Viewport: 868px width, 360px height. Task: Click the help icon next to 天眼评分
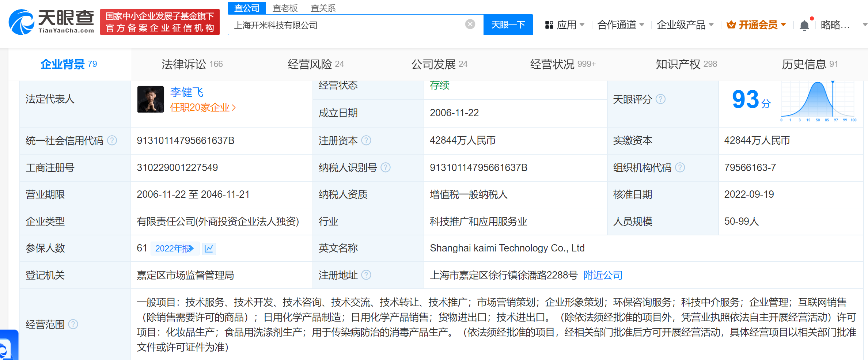pos(660,99)
